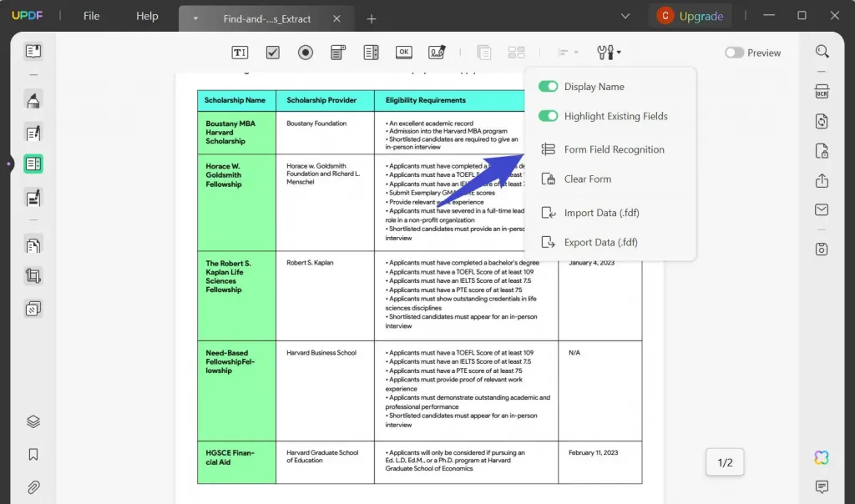The height and width of the screenshot is (504, 855).
Task: Click the 1/2 page indicator
Action: coord(725,462)
